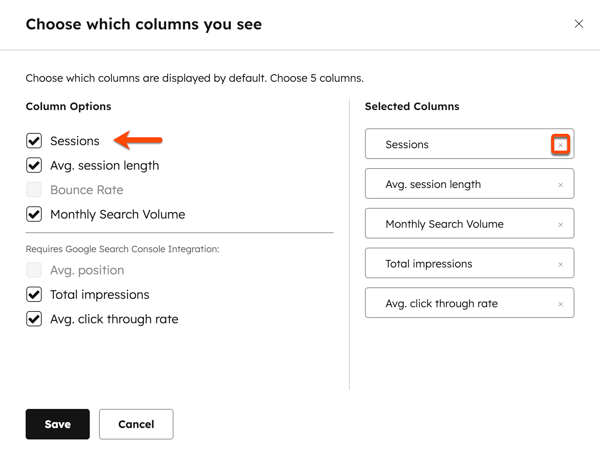Save the column selection
Screen dimensions: 600x454
pyautogui.click(x=57, y=424)
